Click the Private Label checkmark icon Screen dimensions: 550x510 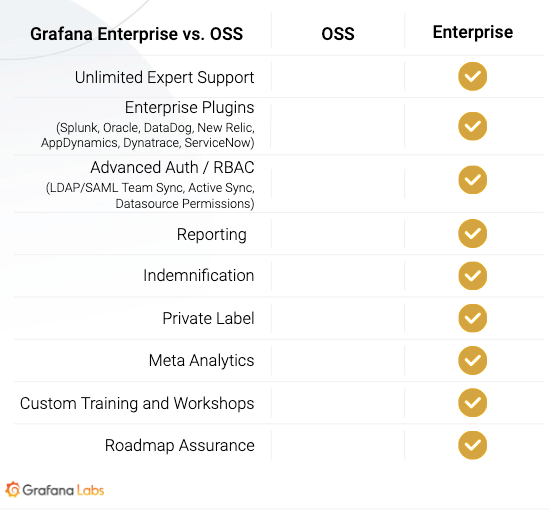472,318
